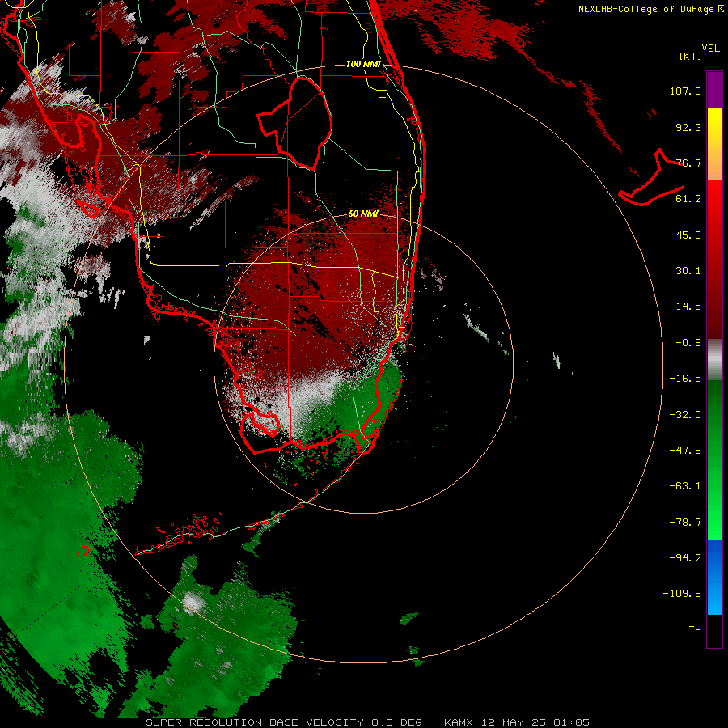Click the Grand Bahama island outline

click(x=652, y=179)
